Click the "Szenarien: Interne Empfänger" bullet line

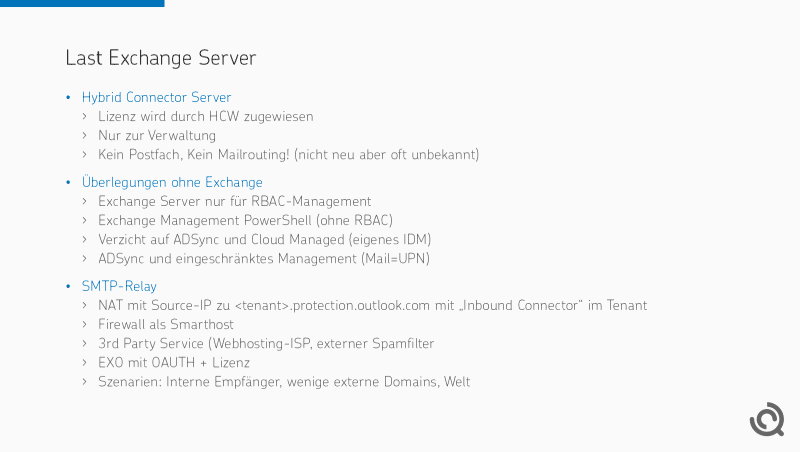[283, 381]
